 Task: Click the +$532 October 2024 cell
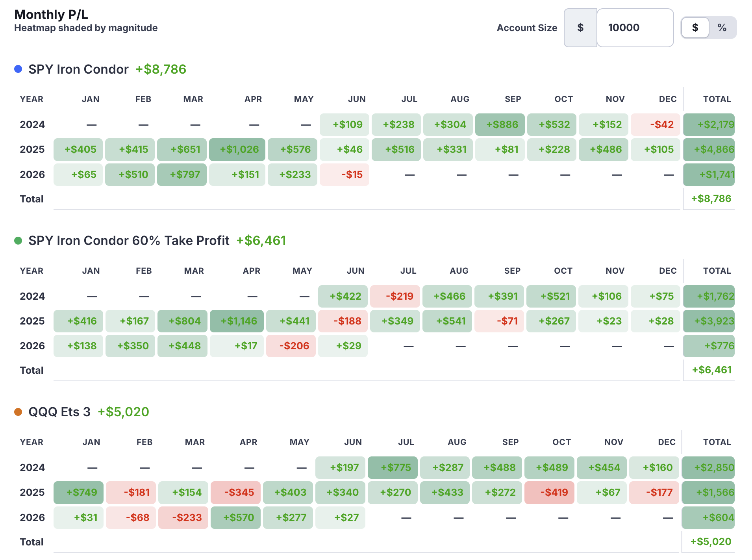552,124
